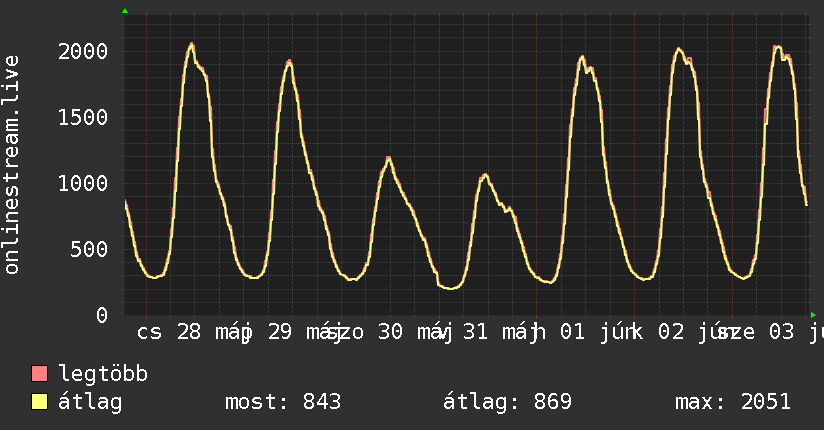Image resolution: width=824 pixels, height=430 pixels.
Task: Select the átlag legend label beside yellow swatch
Action: [x=90, y=403]
